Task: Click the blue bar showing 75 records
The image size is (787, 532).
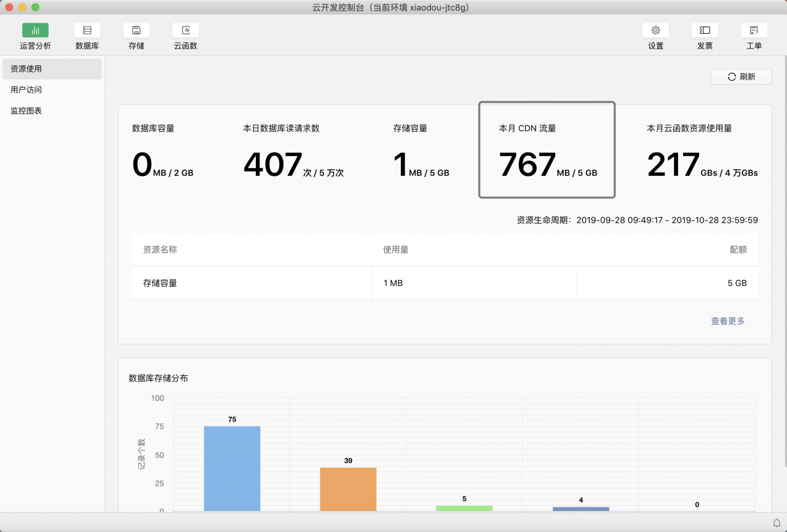Action: [x=232, y=468]
